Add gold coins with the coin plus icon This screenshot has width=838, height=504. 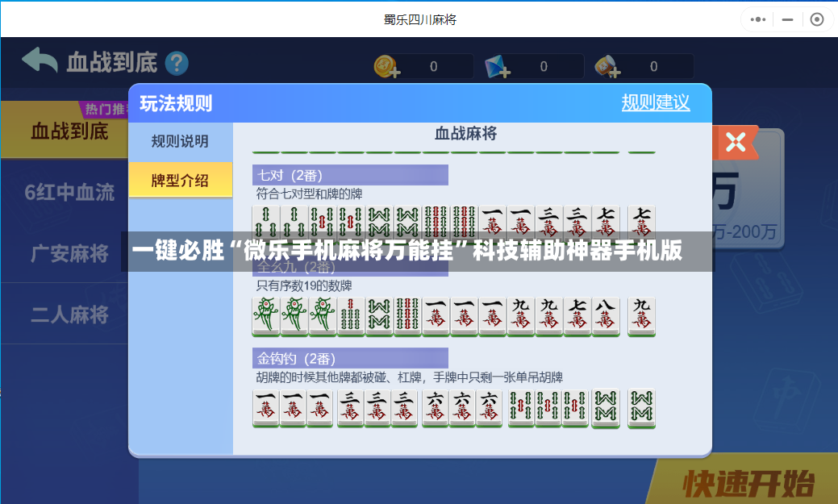pos(386,66)
